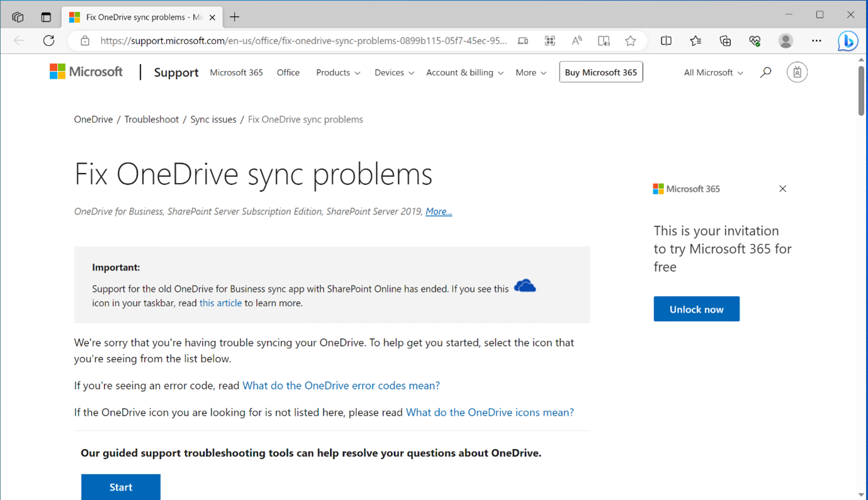Close the Fix OneDrive sync problems tab
This screenshot has width=868, height=500.
pyautogui.click(x=212, y=17)
